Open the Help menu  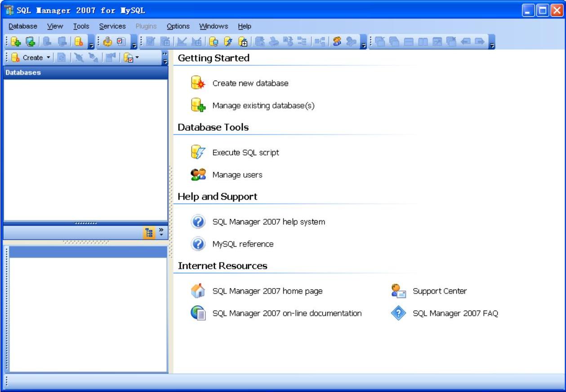click(245, 26)
